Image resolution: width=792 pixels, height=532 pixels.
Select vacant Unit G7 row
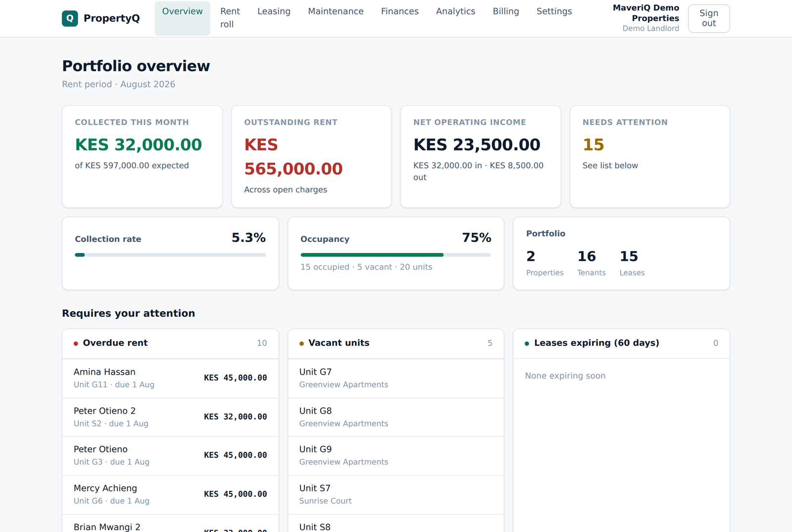click(396, 378)
